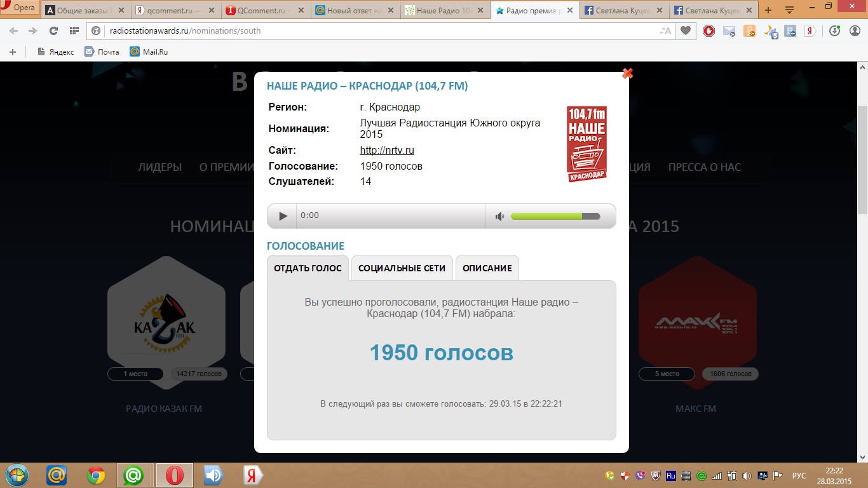Open Яндекс bookmark
The width and height of the screenshot is (868, 488).
point(56,52)
